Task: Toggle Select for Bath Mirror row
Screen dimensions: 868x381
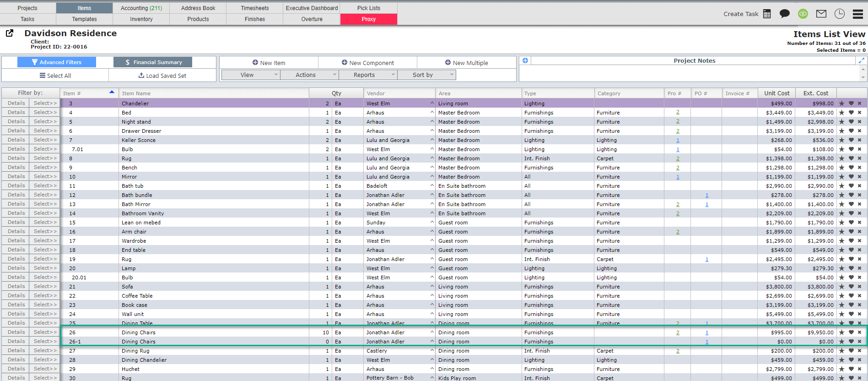Action: pyautogui.click(x=45, y=204)
